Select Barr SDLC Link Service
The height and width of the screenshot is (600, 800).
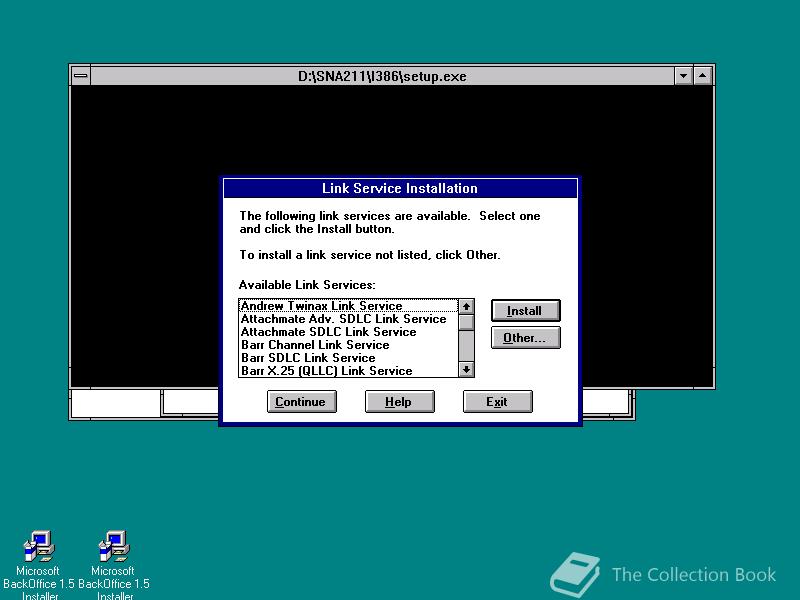(348, 358)
